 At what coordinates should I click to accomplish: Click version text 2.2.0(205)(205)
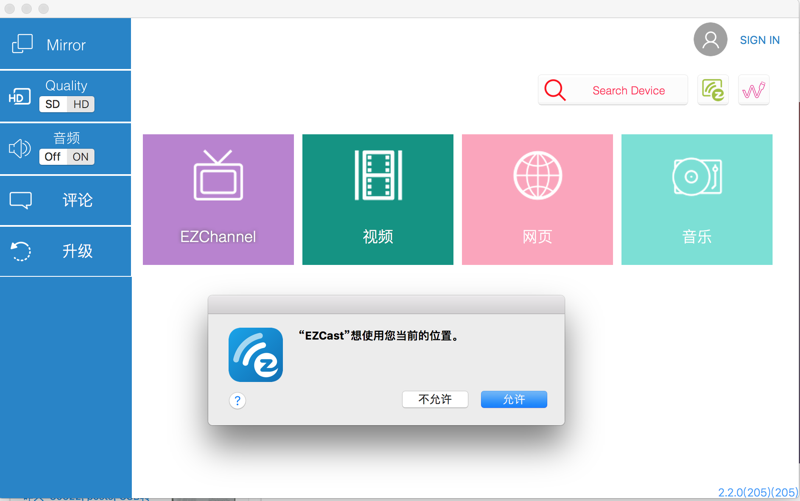point(758,492)
